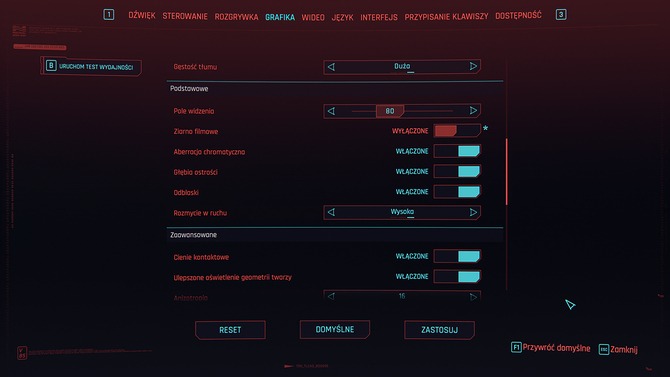The height and width of the screenshot is (377, 670).
Task: Go to the Wideo tab
Action: point(313,18)
